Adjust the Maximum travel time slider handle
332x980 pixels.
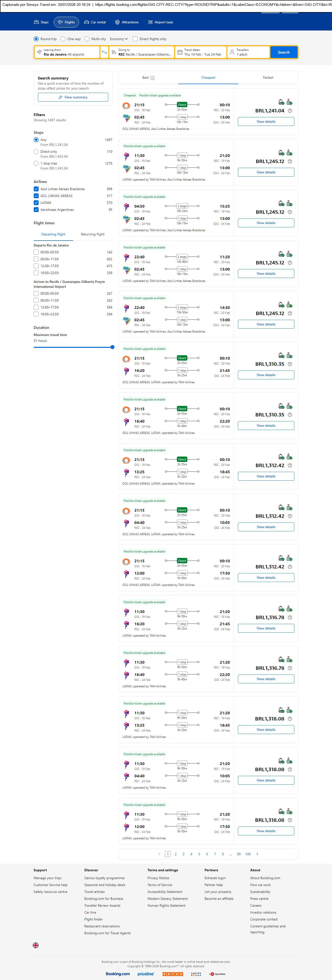pos(112,347)
